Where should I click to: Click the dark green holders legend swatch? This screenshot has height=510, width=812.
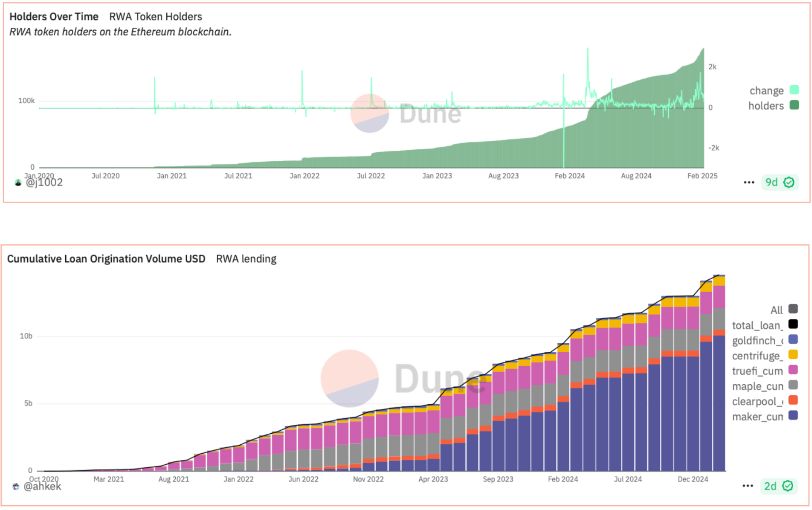794,105
